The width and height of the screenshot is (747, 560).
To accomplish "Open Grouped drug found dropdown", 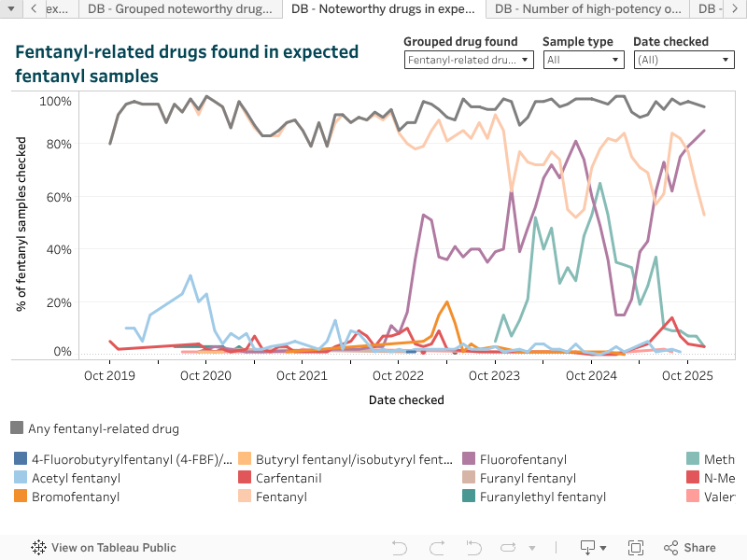I will [469, 60].
